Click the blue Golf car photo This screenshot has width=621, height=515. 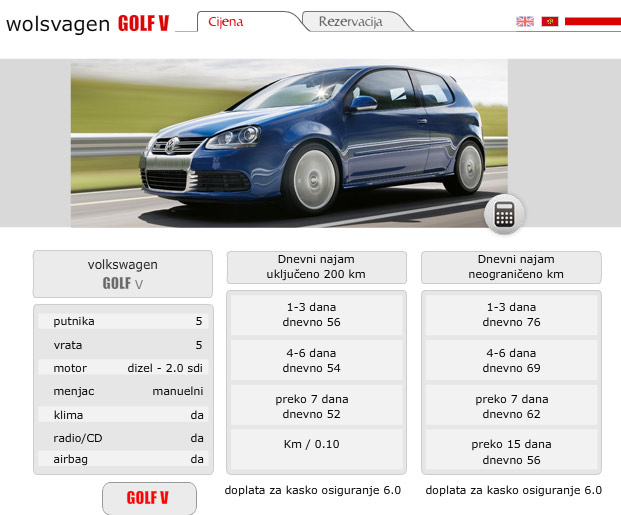coord(290,143)
